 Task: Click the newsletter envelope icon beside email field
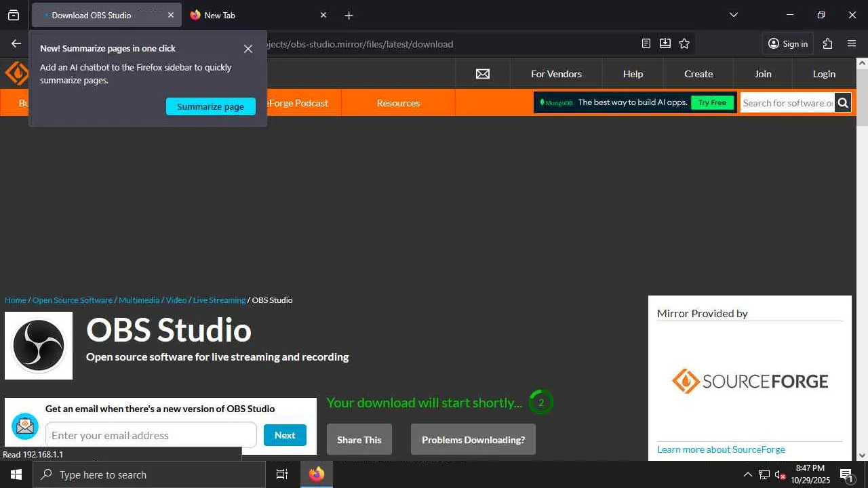click(x=25, y=426)
